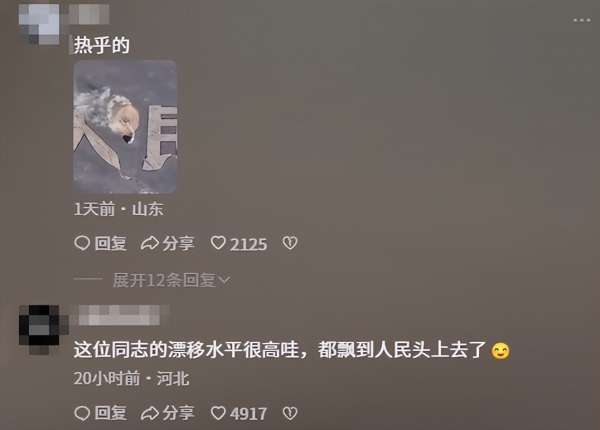The width and height of the screenshot is (600, 430).
Task: Open the attached image thumbnail in comment
Action: [125, 127]
